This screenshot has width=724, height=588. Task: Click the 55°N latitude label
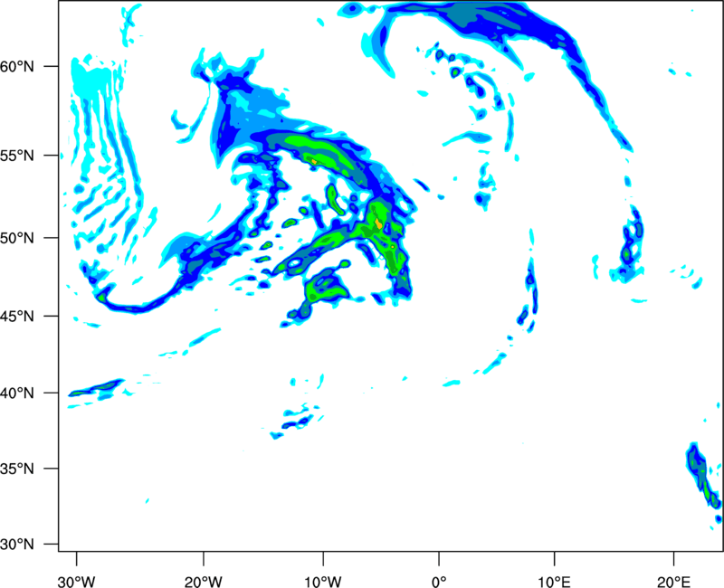point(17,156)
